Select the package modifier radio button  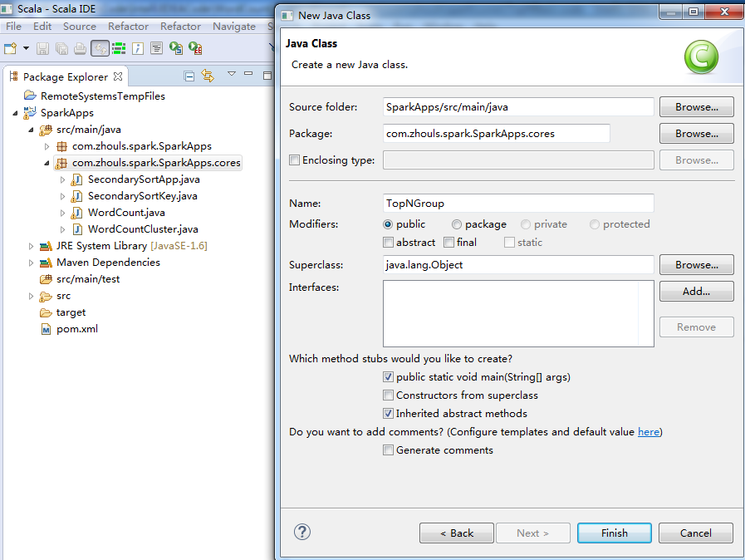pyautogui.click(x=457, y=224)
